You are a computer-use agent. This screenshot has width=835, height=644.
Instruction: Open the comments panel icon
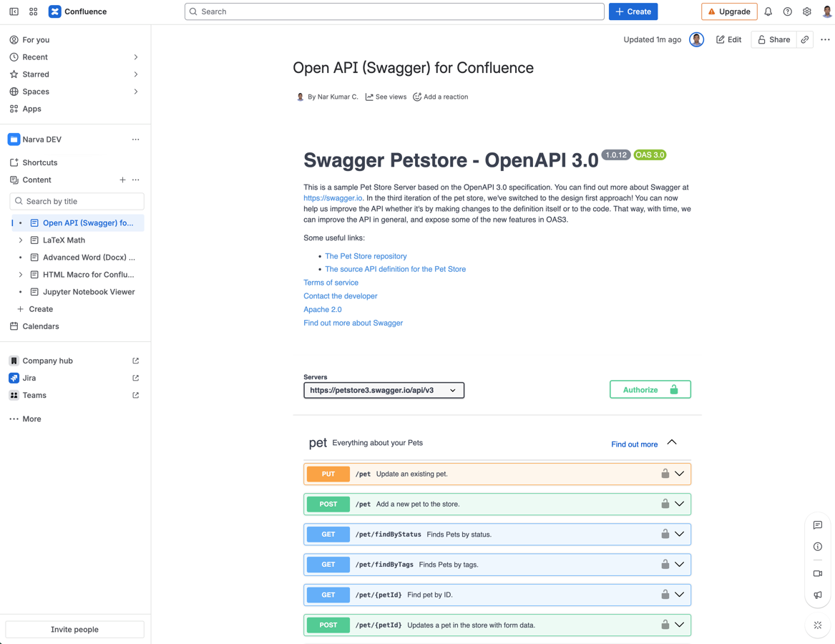(x=818, y=525)
